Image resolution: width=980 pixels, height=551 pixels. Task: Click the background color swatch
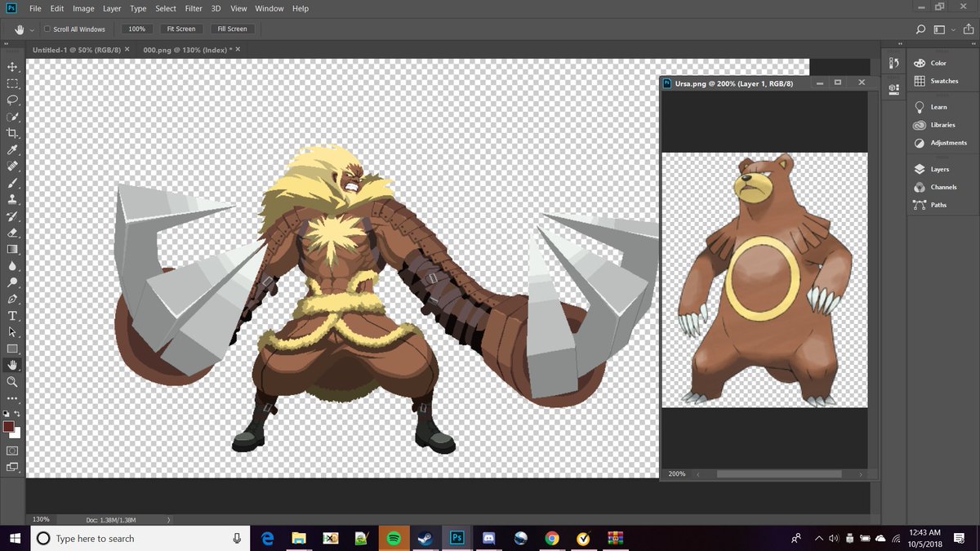pos(16,433)
